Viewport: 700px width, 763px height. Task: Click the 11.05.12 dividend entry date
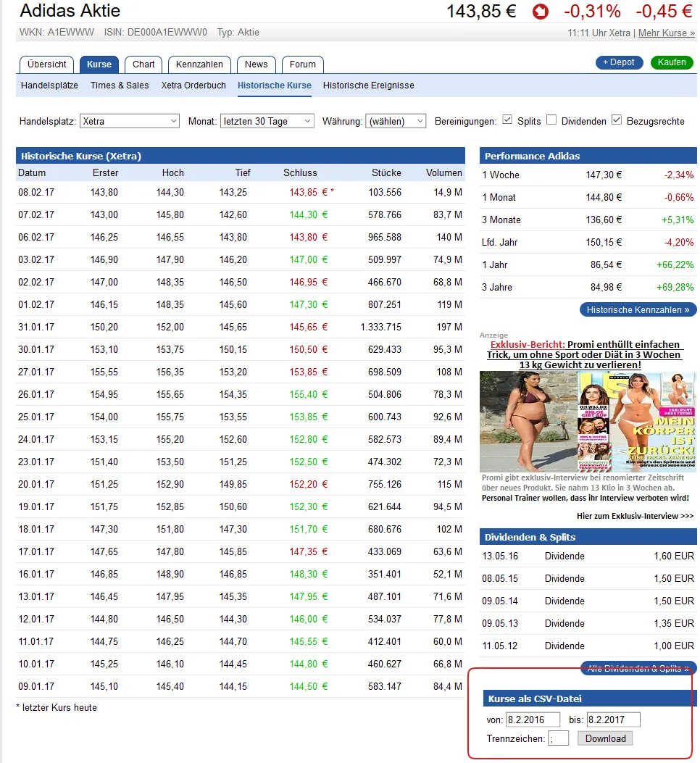500,646
